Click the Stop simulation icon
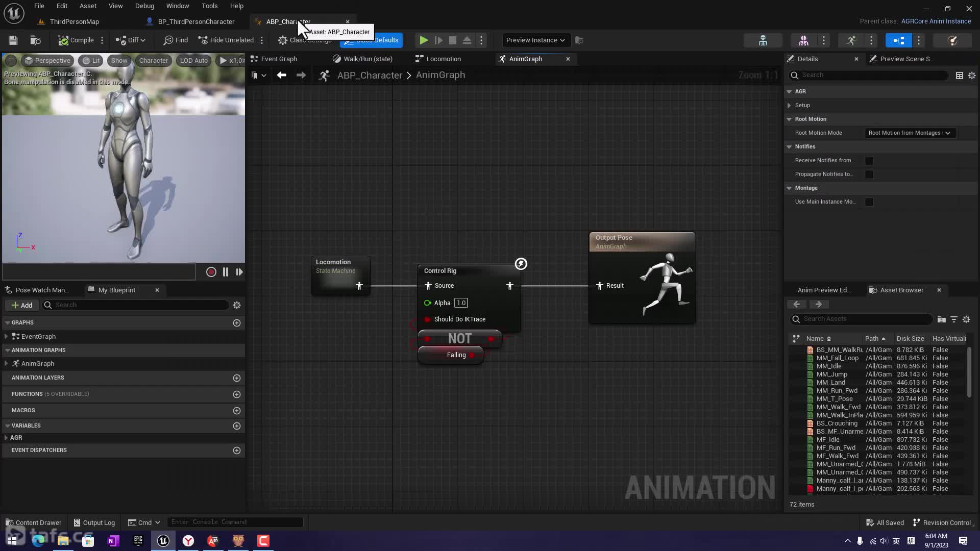Image resolution: width=980 pixels, height=551 pixels. coord(452,40)
